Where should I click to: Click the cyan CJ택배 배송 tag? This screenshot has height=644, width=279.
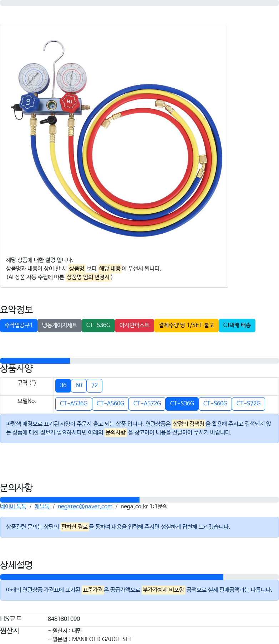point(237,326)
